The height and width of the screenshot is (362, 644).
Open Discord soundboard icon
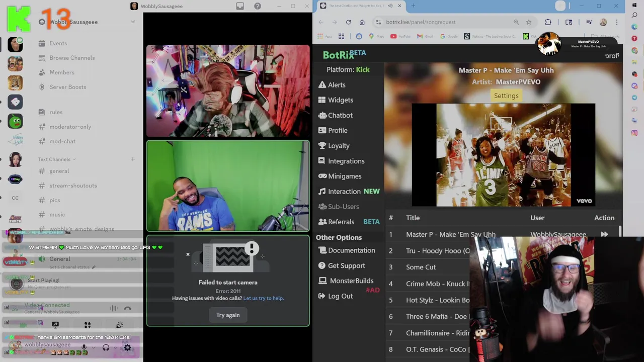click(120, 325)
